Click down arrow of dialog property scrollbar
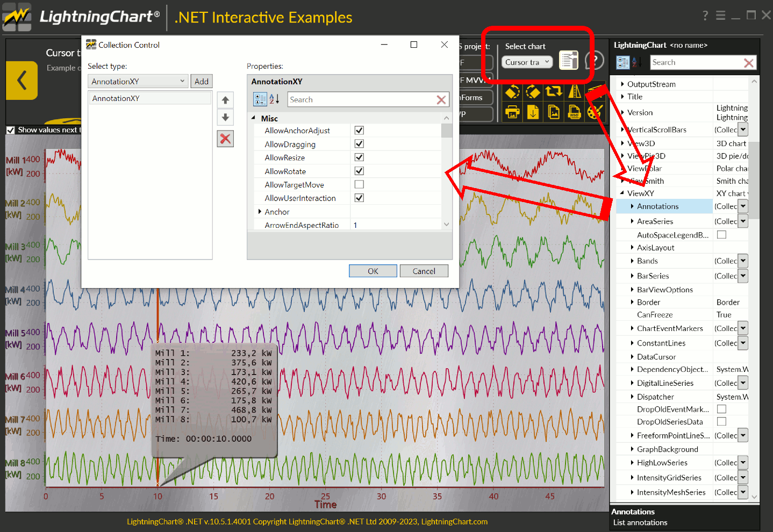 [x=446, y=224]
